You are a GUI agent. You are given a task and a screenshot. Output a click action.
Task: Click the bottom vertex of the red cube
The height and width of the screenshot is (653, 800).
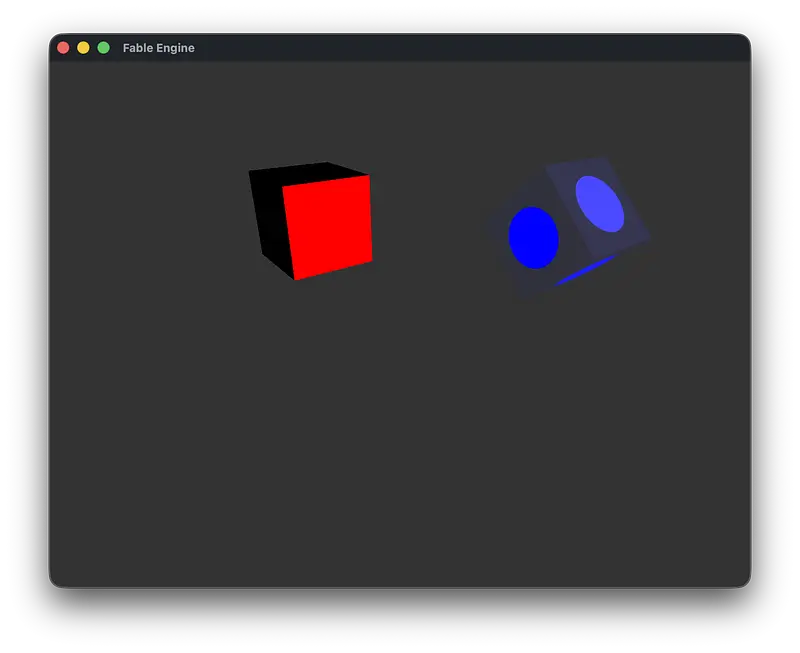(x=295, y=279)
